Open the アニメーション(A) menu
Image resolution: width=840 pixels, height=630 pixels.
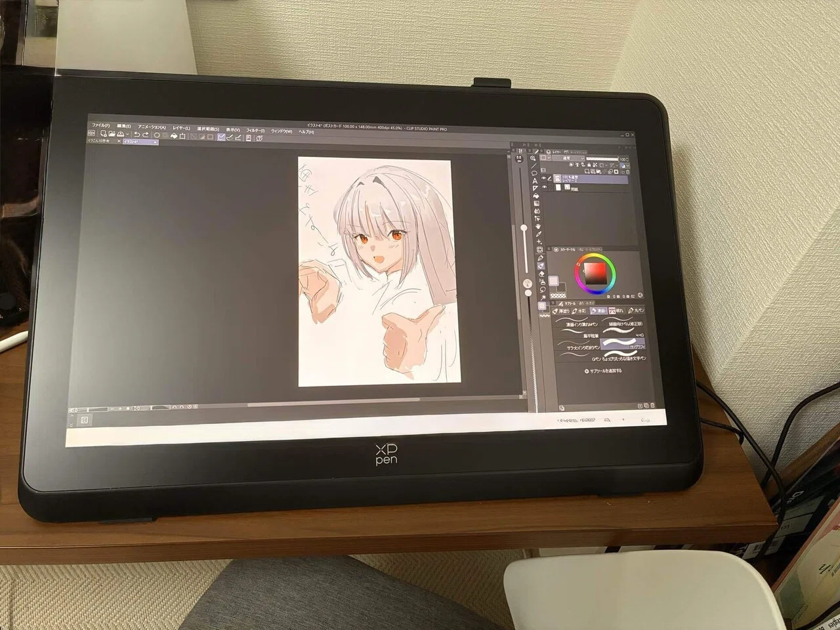(152, 127)
